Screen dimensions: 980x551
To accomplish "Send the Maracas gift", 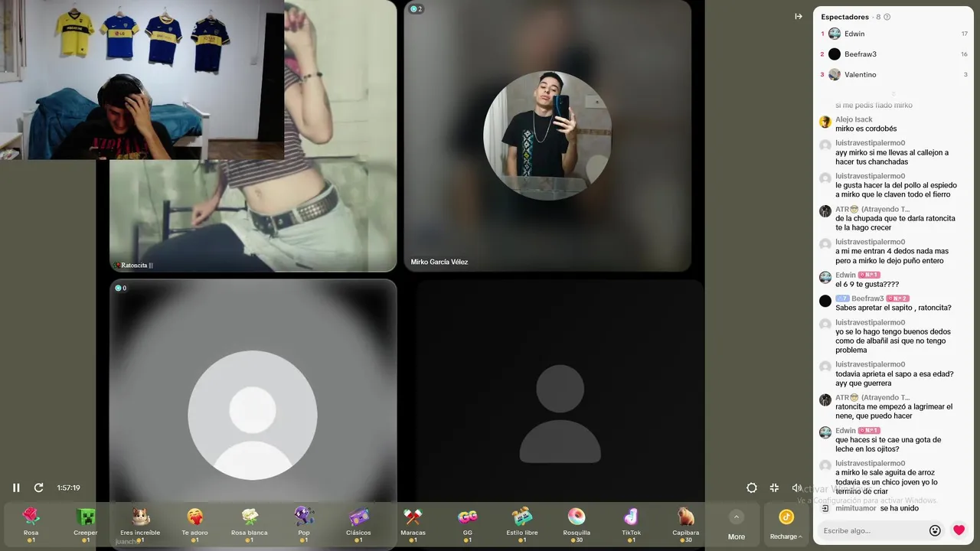I will [413, 524].
